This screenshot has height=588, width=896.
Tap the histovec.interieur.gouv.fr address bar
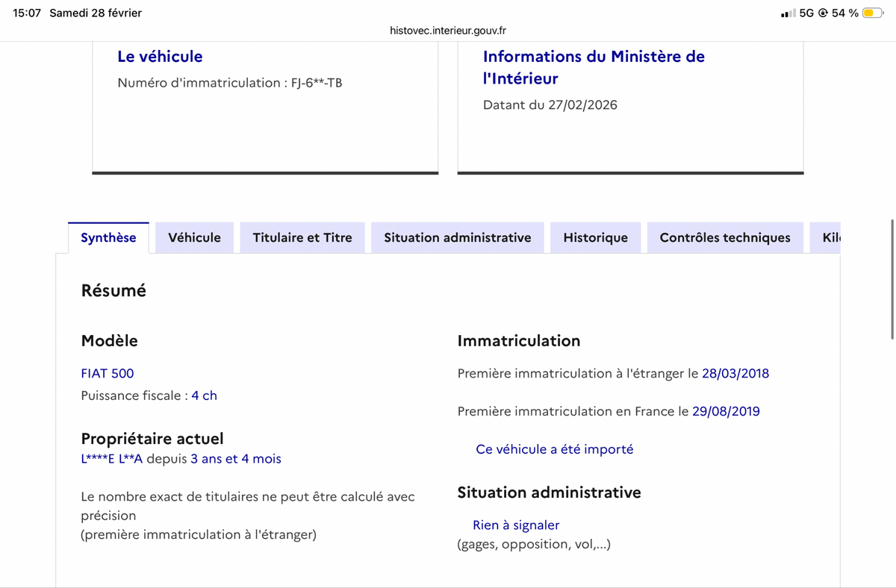(448, 31)
